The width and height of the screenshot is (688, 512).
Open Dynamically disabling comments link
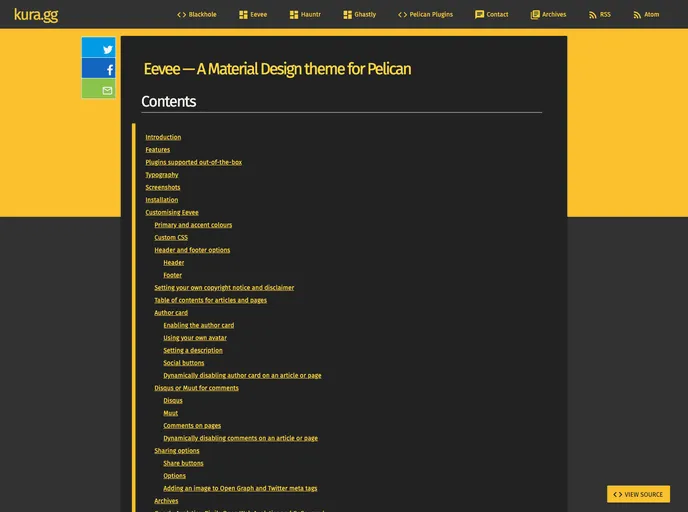(x=240, y=438)
